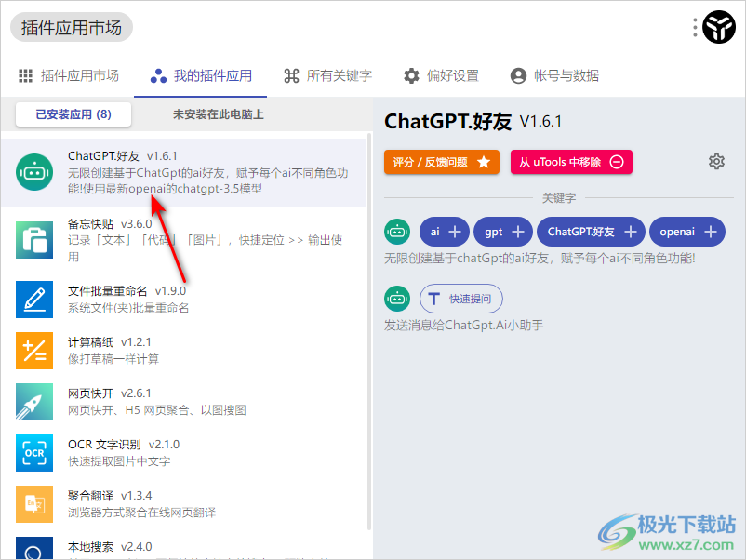Image resolution: width=746 pixels, height=560 pixels.
Task: Click the 从 uTools 中移除 button
Action: [x=571, y=162]
